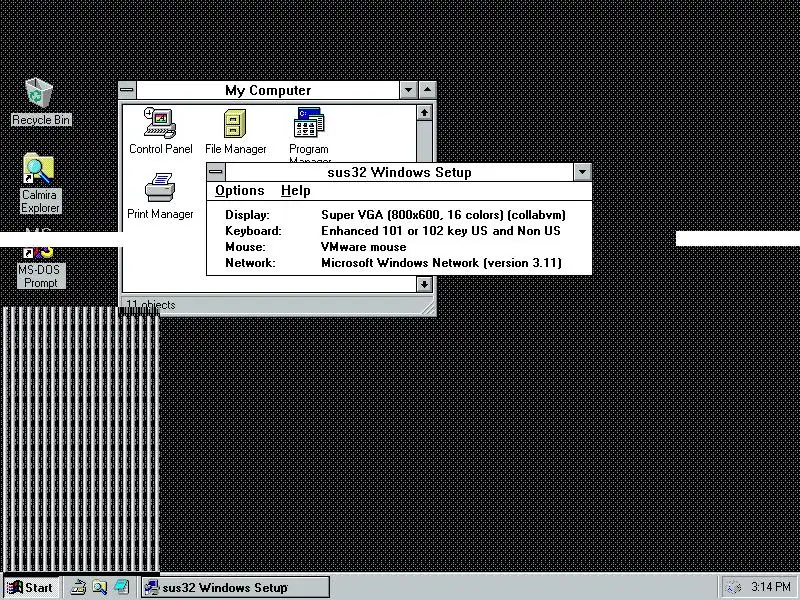Screen dimensions: 800x600
Task: Click the folder-with-magnifier quick-launch icon on the taskbar
Action: (x=99, y=587)
